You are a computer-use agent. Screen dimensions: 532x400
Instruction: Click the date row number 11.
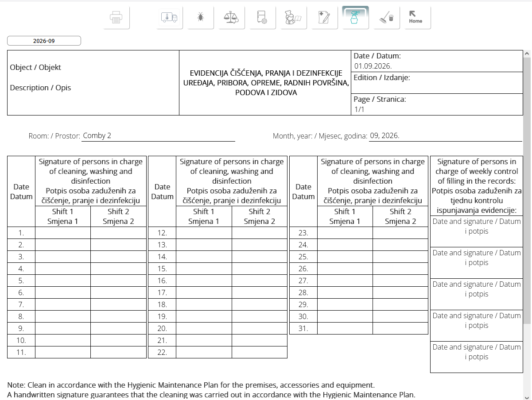(x=21, y=352)
